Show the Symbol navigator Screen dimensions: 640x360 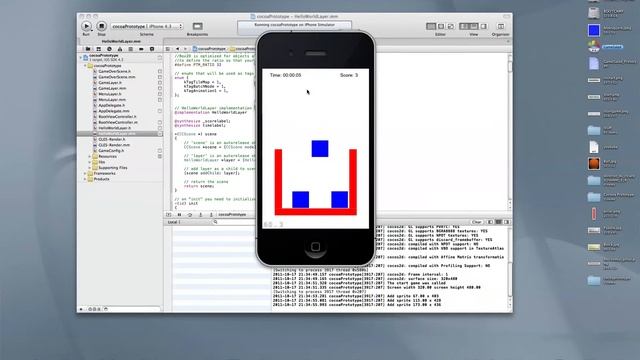click(98, 49)
